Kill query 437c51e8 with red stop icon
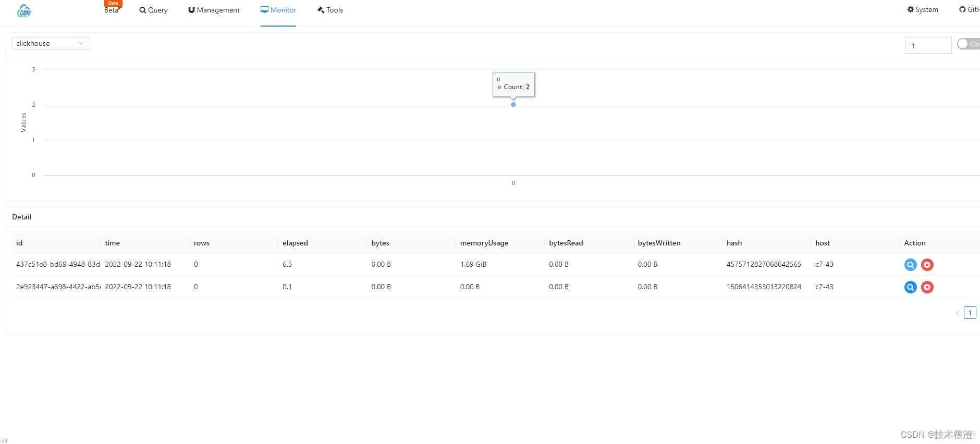Image resolution: width=980 pixels, height=444 pixels. coord(927,265)
